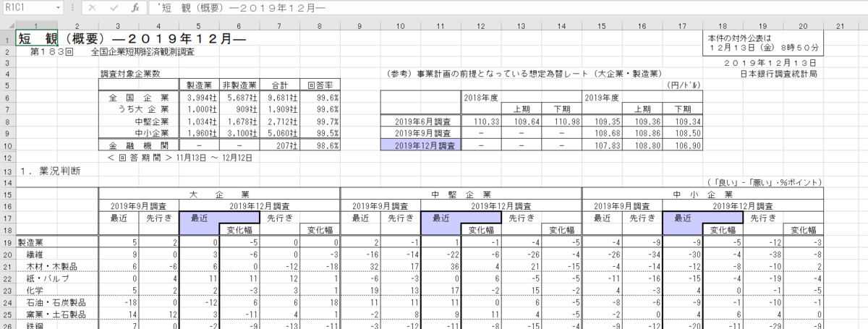The height and width of the screenshot is (329, 868).
Task: Click the highlighted 2019年12月調査 cell
Action: pyautogui.click(x=421, y=145)
